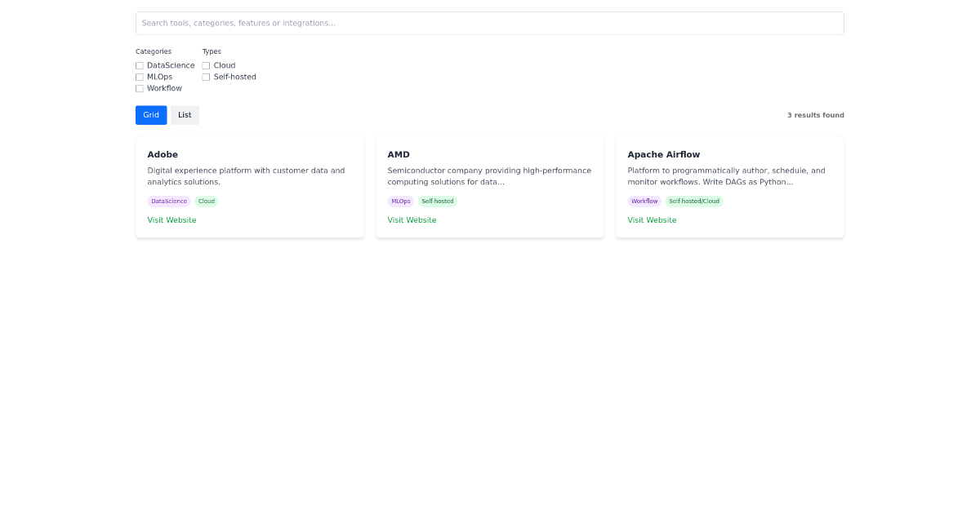Image resolution: width=980 pixels, height=514 pixels.
Task: Visit Adobe's website link
Action: point(171,219)
